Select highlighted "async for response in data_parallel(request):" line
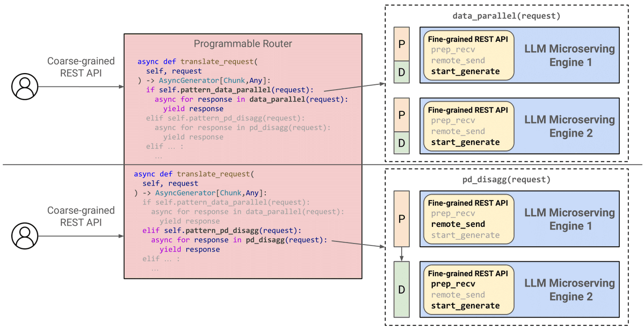Image resolution: width=644 pixels, height=329 pixels. (x=251, y=99)
